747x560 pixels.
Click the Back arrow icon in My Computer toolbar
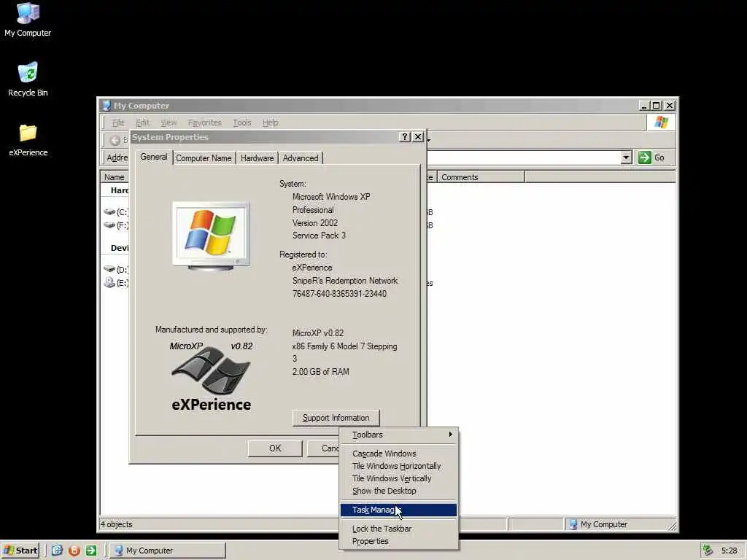(115, 140)
